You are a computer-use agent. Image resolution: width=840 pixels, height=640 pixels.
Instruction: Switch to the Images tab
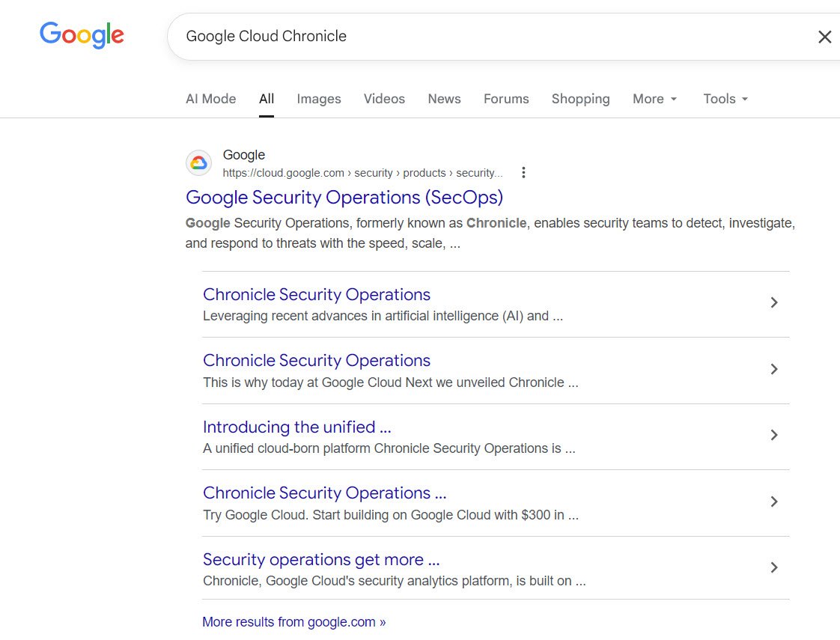click(x=319, y=98)
